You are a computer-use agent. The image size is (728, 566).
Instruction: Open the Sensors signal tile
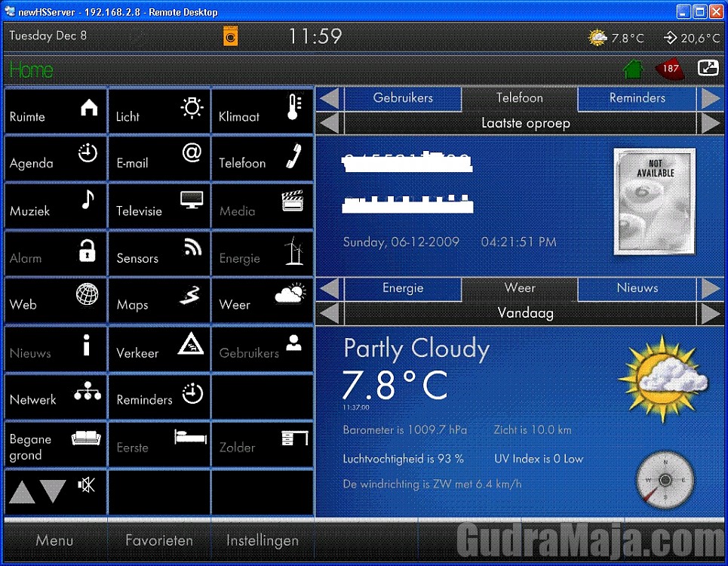(159, 253)
